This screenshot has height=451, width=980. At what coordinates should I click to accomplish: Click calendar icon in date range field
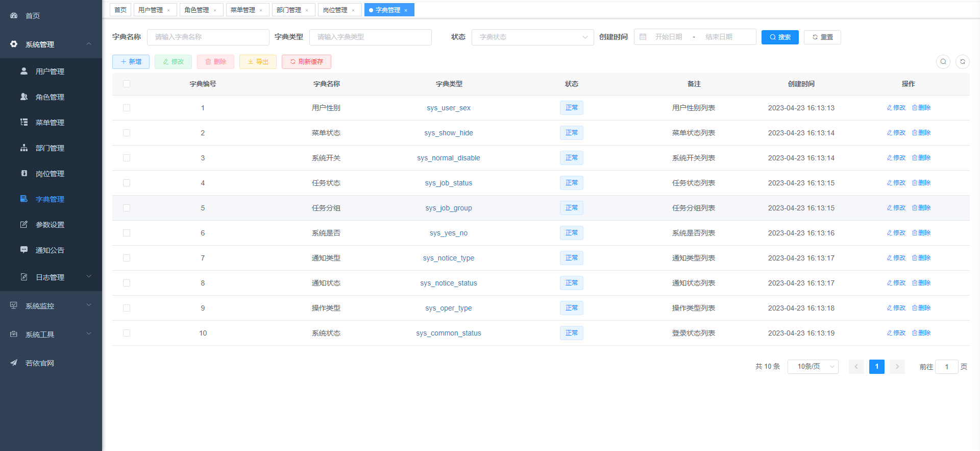(643, 37)
